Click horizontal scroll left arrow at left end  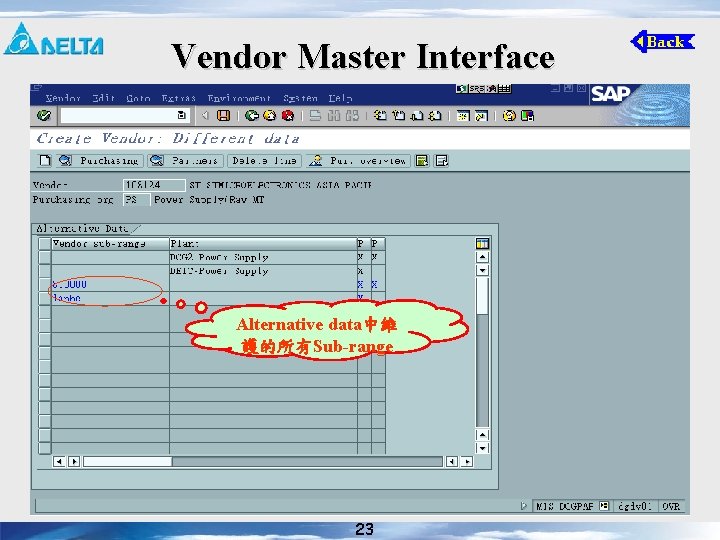[x=59, y=461]
